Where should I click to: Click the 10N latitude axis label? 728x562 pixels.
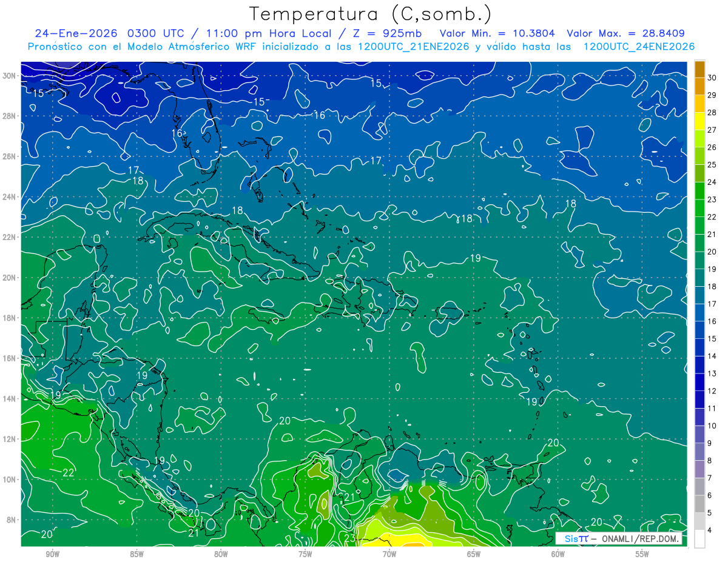(10, 479)
